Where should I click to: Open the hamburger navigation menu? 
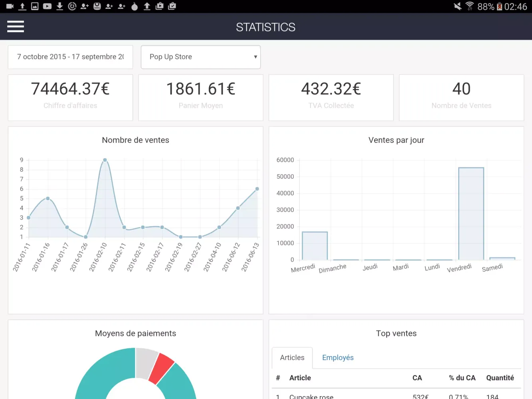click(x=16, y=27)
